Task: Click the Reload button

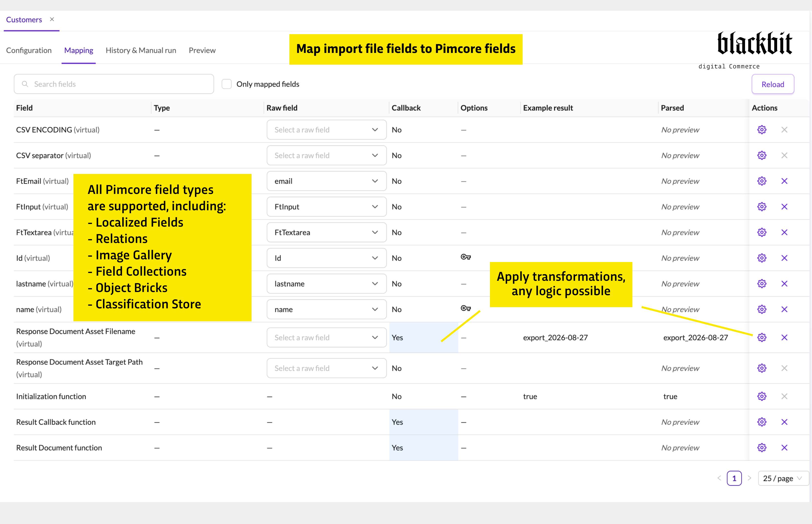Action: 773,84
